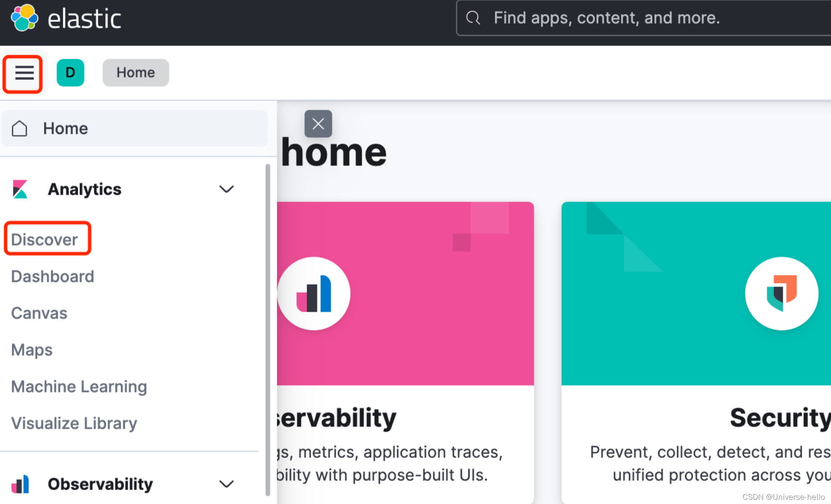
Task: Click the Observability bar-chart icon in sidebar
Action: [20, 483]
